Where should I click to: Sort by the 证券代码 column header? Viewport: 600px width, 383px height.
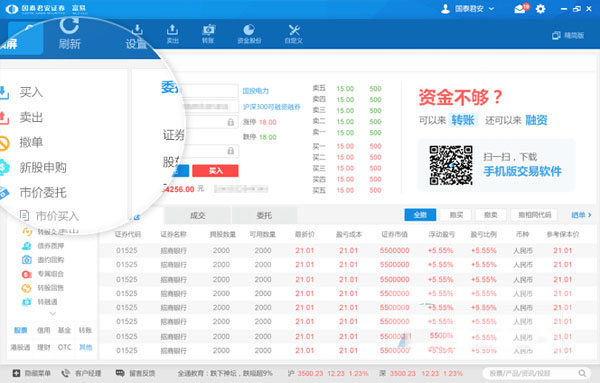(127, 234)
